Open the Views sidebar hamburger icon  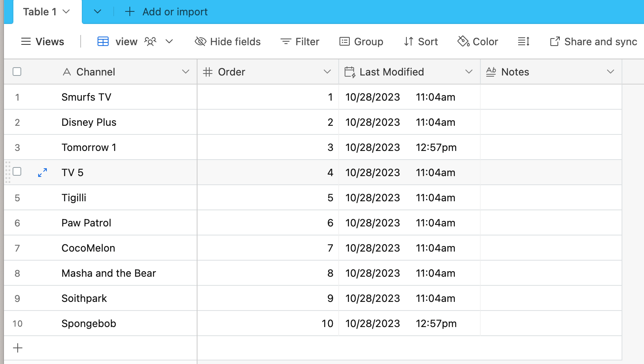26,42
